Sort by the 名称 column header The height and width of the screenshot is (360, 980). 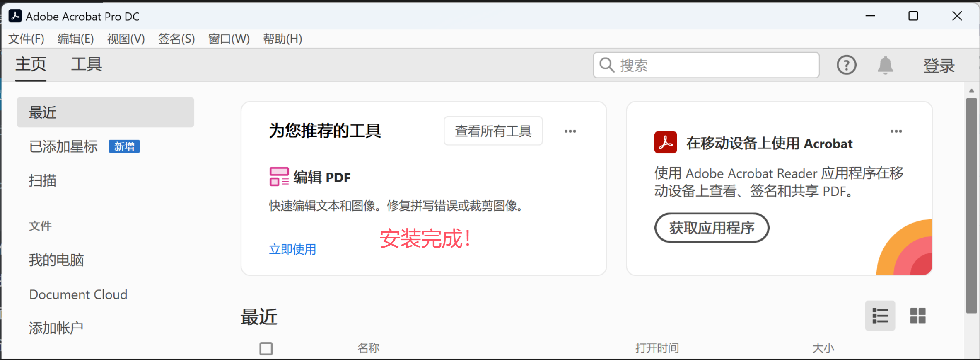[369, 348]
